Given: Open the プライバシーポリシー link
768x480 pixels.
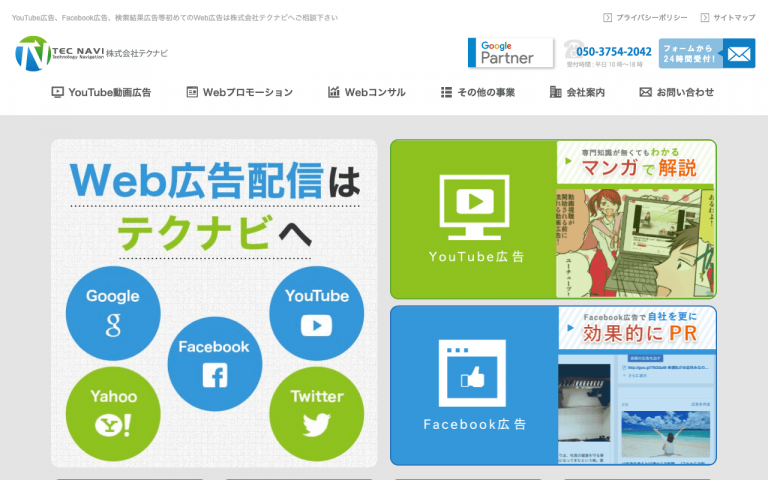Looking at the screenshot, I should pos(651,18).
